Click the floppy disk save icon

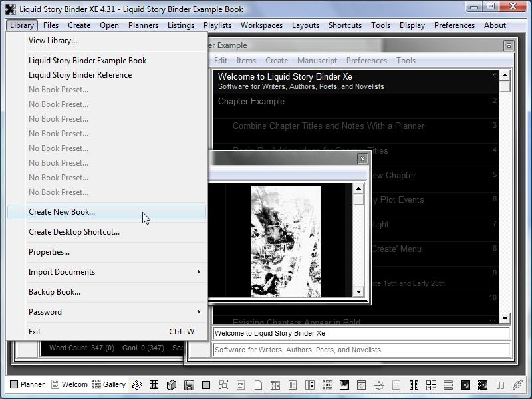tap(189, 385)
